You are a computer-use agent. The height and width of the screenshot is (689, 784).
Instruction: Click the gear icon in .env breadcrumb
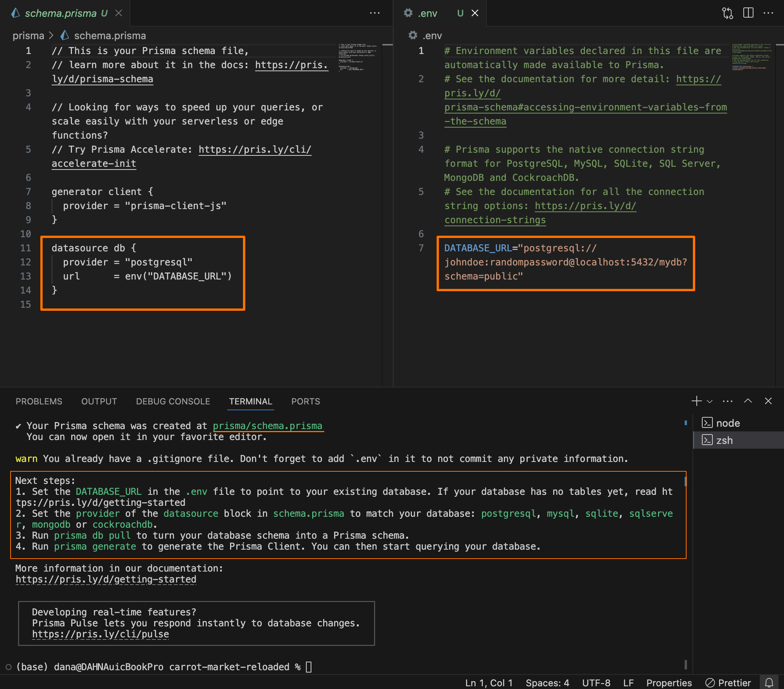[x=413, y=35]
